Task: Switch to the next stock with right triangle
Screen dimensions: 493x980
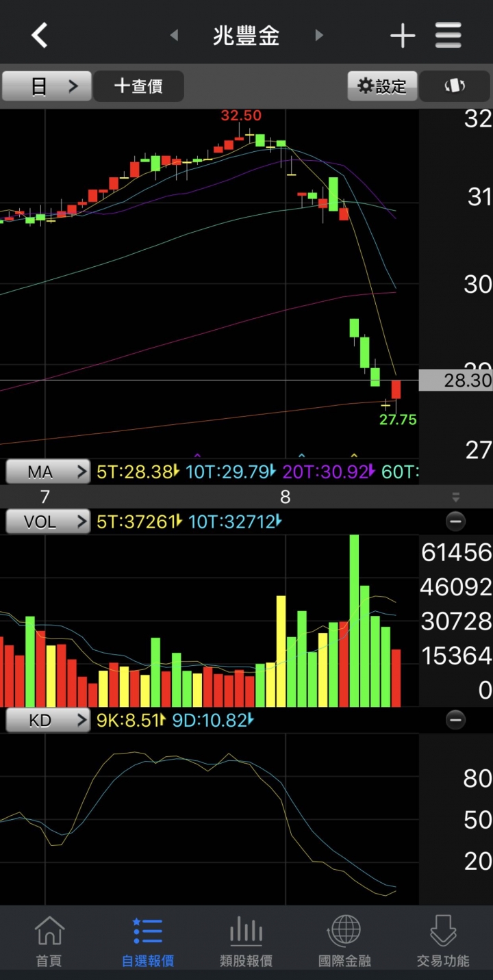Action: (318, 35)
